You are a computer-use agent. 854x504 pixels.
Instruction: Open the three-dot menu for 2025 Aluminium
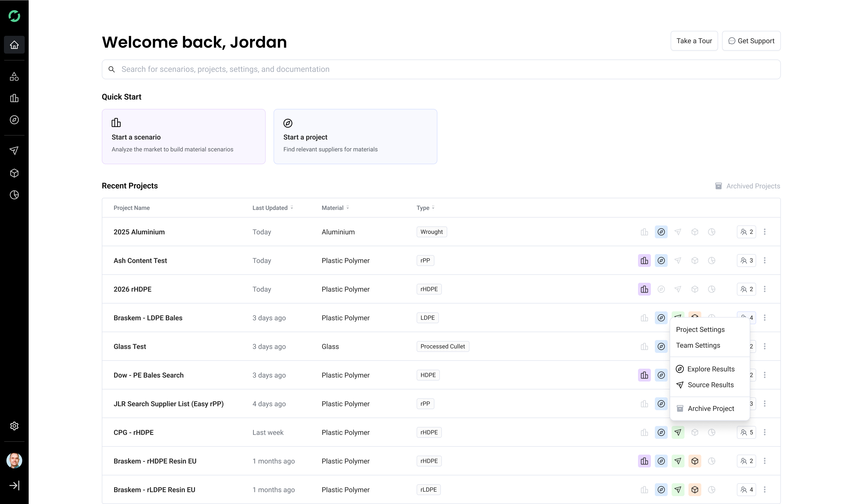click(765, 232)
